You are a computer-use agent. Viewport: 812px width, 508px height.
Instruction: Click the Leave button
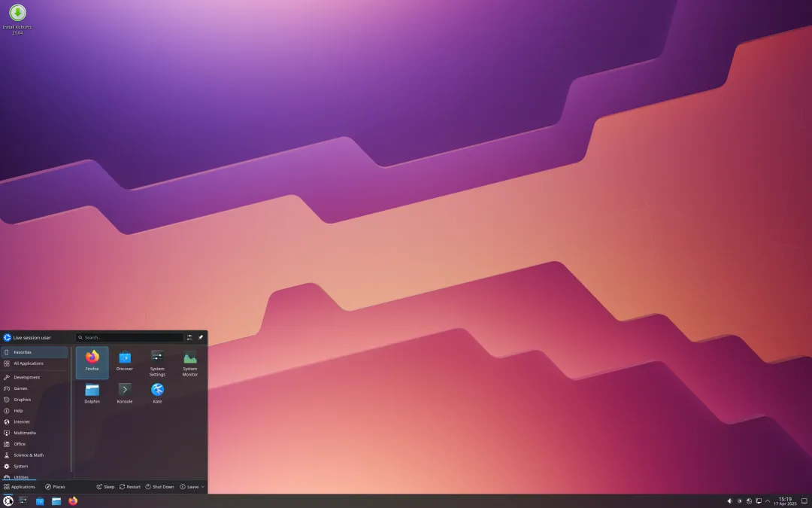(189, 487)
